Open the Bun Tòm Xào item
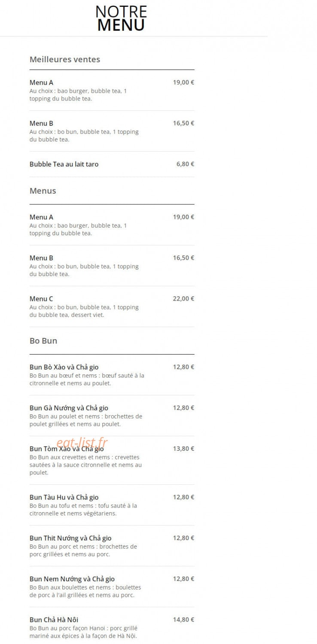The width and height of the screenshot is (317, 644). click(112, 460)
